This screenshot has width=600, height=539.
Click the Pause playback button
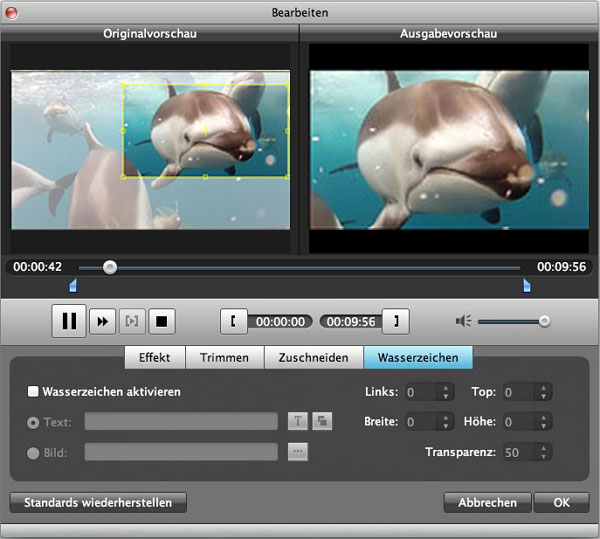(x=69, y=321)
